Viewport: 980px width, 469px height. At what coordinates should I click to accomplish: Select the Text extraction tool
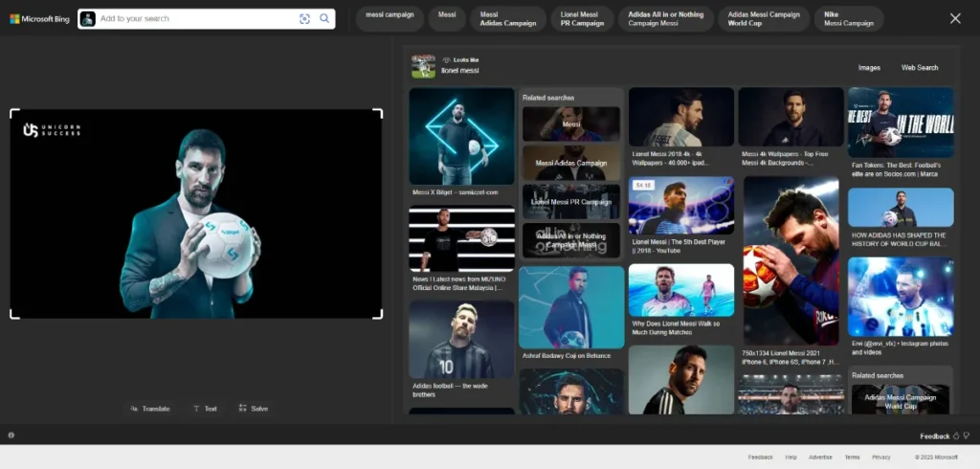pyautogui.click(x=205, y=409)
